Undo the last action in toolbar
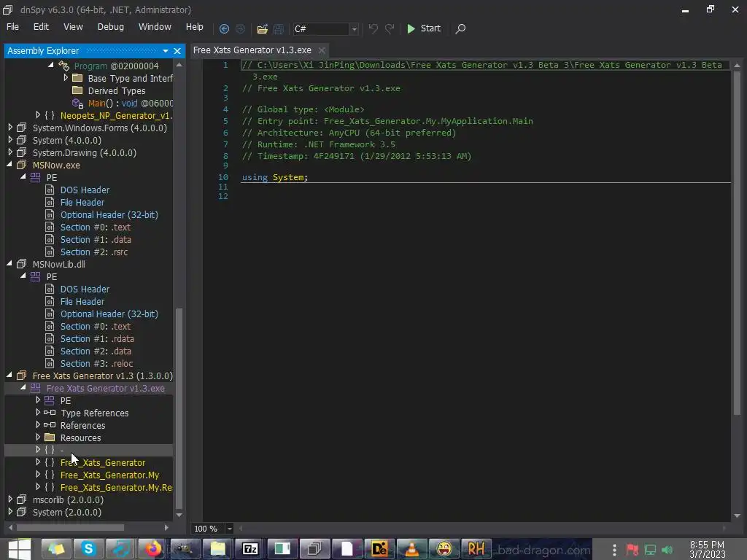This screenshot has height=560, width=747. tap(373, 28)
